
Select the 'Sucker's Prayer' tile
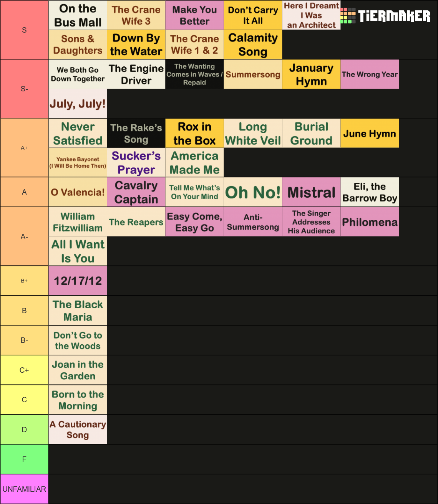coord(136,162)
